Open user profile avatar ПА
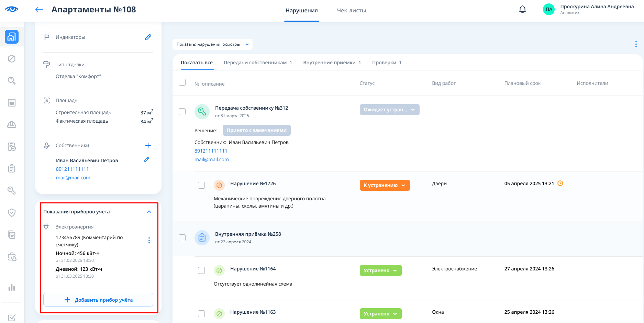The image size is (644, 323). pos(549,10)
